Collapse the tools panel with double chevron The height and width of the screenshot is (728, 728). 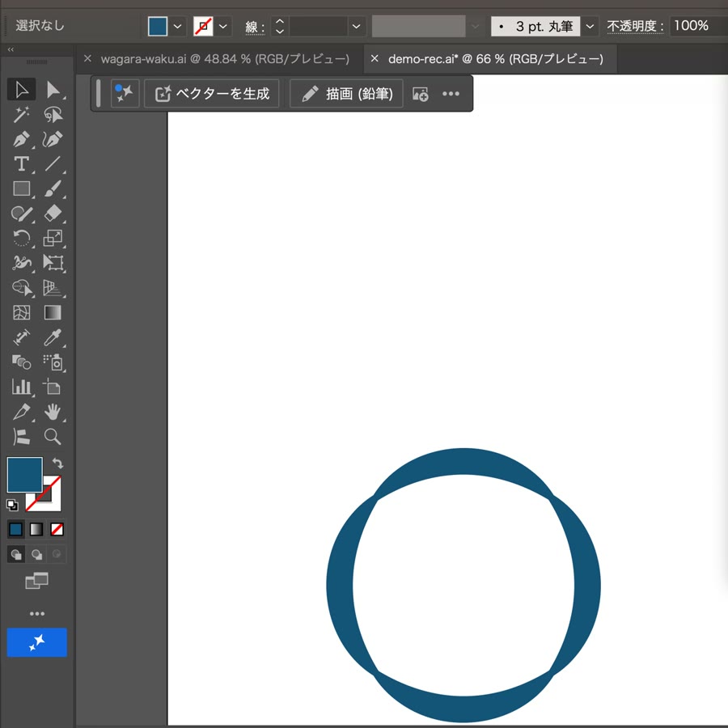click(11, 49)
